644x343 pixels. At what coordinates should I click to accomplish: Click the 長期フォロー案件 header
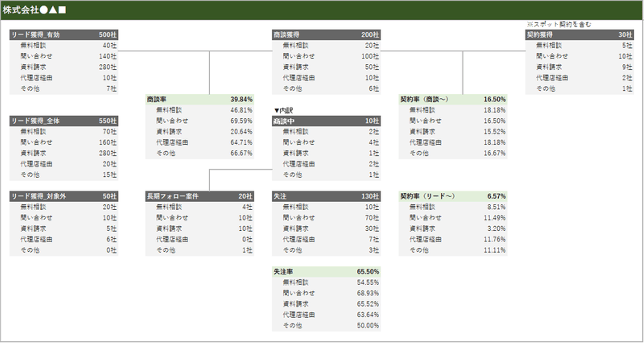(x=173, y=196)
